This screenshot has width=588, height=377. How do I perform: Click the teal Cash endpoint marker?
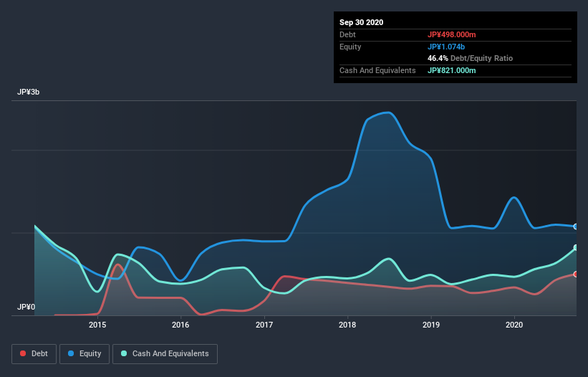(x=576, y=247)
